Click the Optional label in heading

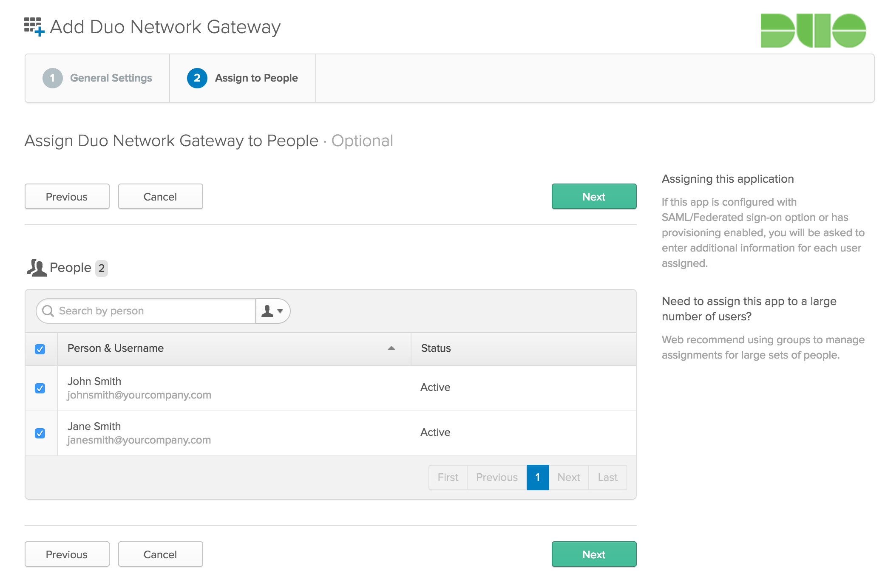pos(362,141)
